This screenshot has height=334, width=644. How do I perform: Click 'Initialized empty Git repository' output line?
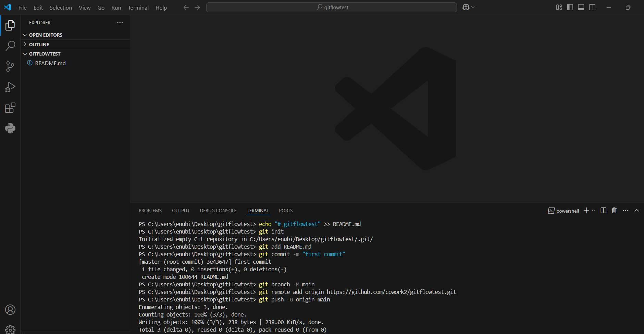coord(256,239)
